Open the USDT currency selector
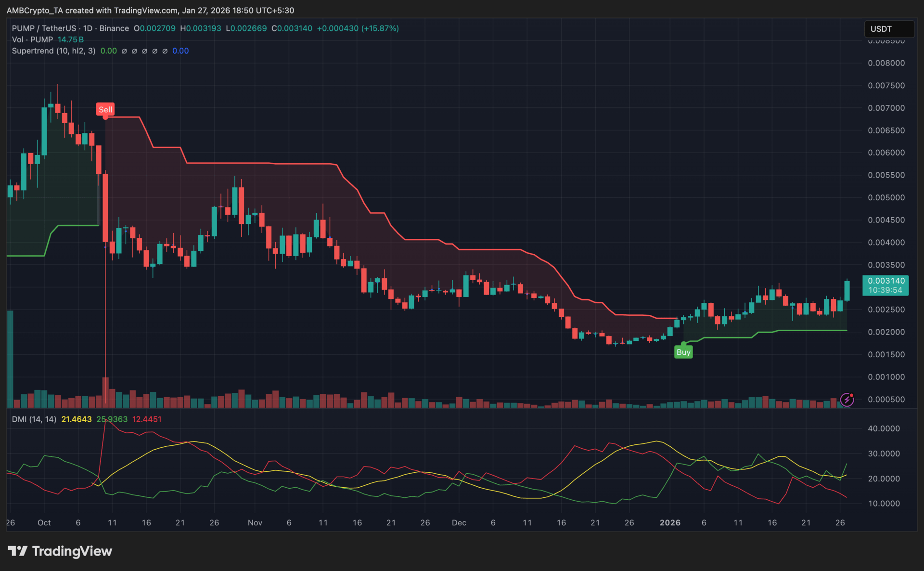Image resolution: width=924 pixels, height=571 pixels. click(888, 29)
